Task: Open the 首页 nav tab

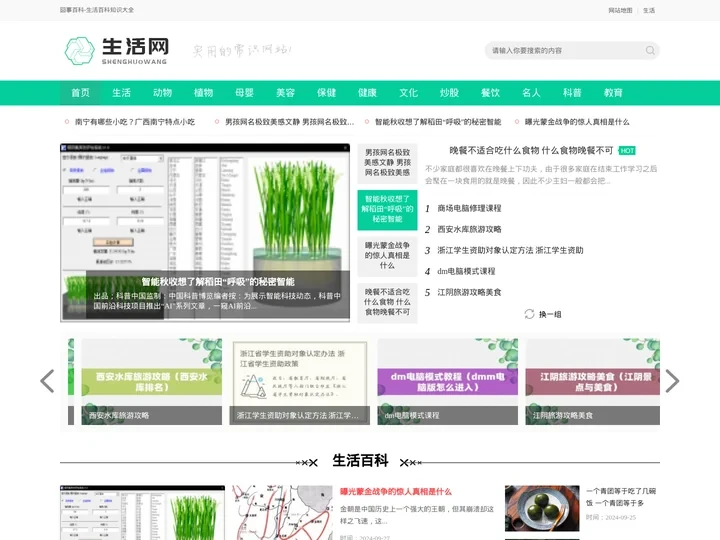Action: (80, 93)
